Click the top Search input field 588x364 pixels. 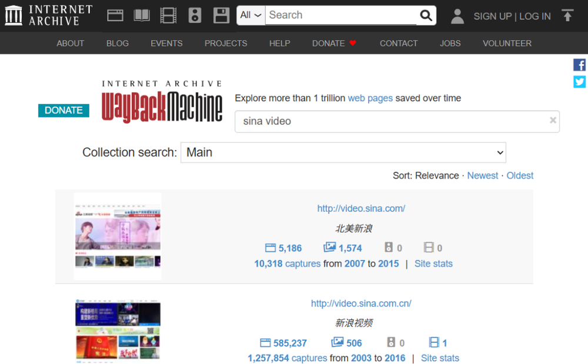click(341, 15)
